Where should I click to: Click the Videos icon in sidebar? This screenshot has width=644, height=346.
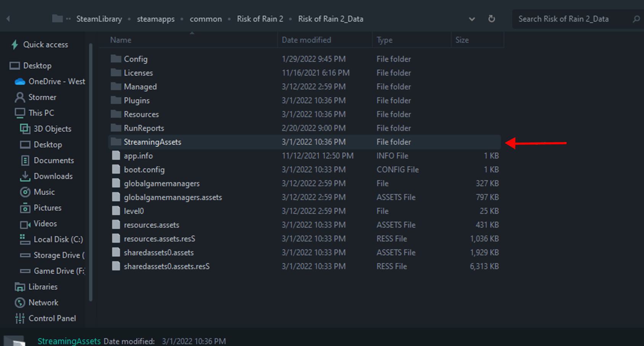[x=25, y=224]
